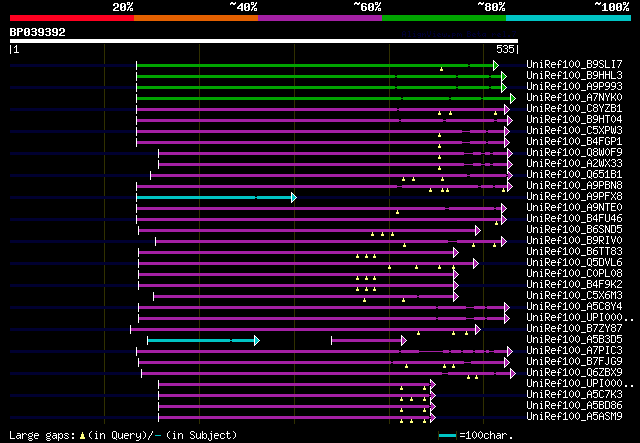Select hit UniRef100_B6TT83
This screenshot has width=640, height=443.
574,252
